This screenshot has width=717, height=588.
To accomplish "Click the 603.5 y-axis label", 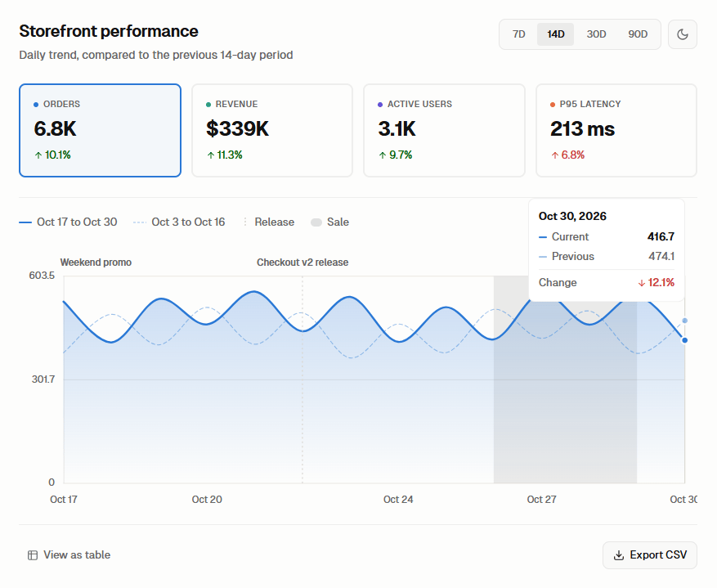I will coord(42,276).
